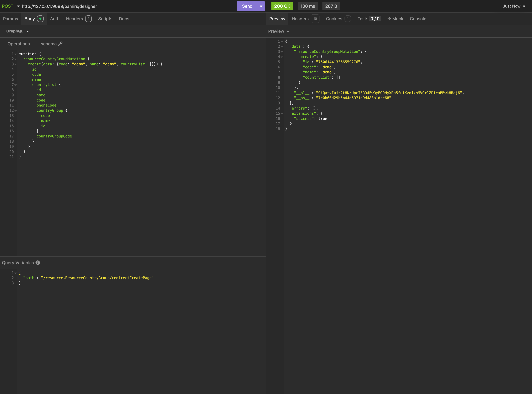Click the 200 OK status badge
Viewport: 532px width, 394px height.
(x=282, y=6)
